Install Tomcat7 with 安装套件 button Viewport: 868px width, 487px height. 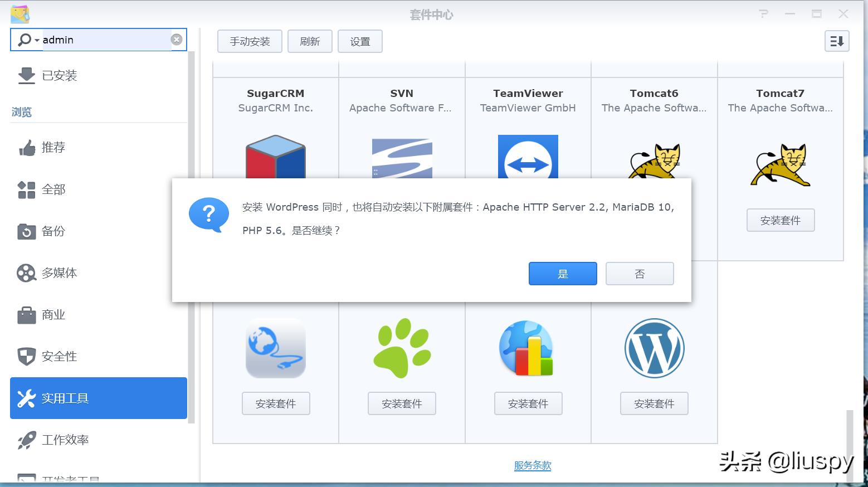[x=780, y=220]
